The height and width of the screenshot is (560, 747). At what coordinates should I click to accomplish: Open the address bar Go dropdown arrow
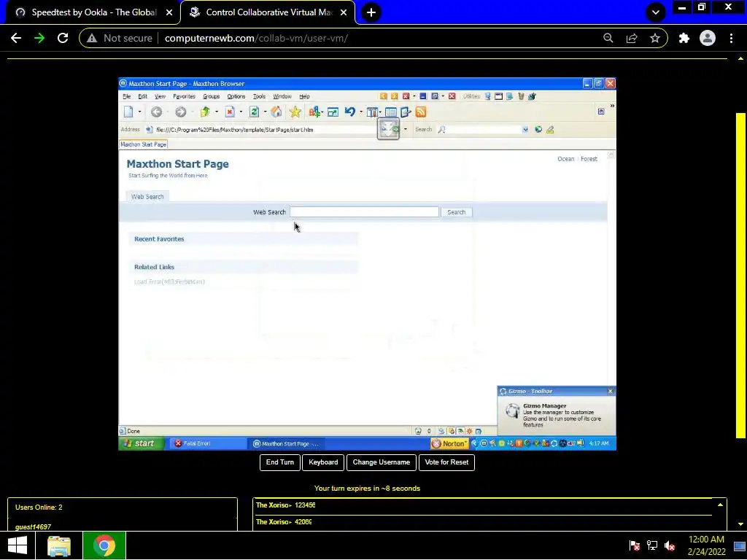tap(406, 130)
